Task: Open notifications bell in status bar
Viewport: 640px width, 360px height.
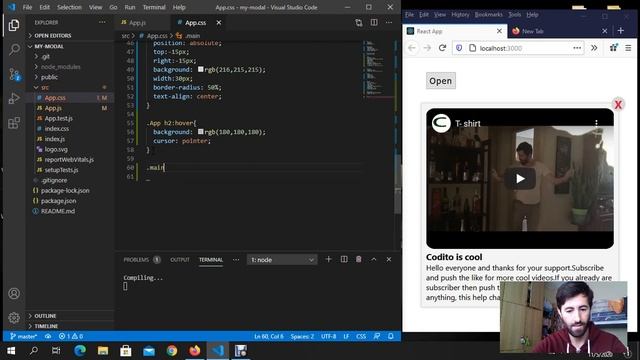Action: 391,336
